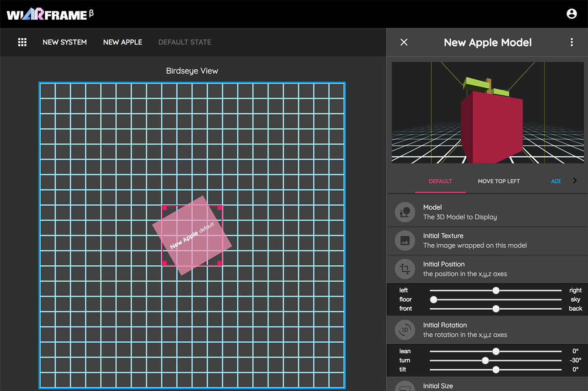Go to New Apple breadcrumb
The height and width of the screenshot is (391, 588).
tap(123, 42)
